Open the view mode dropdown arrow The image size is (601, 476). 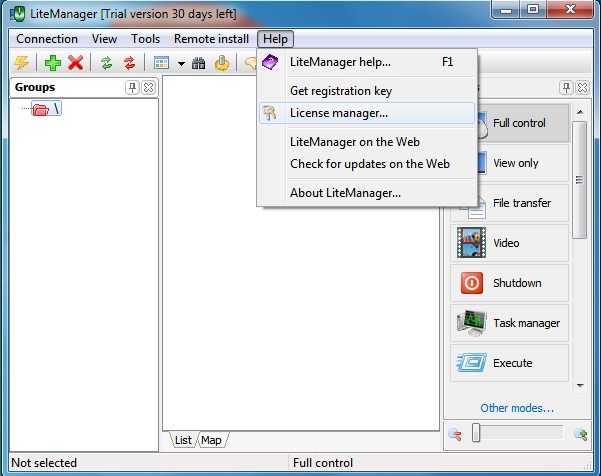pos(181,63)
